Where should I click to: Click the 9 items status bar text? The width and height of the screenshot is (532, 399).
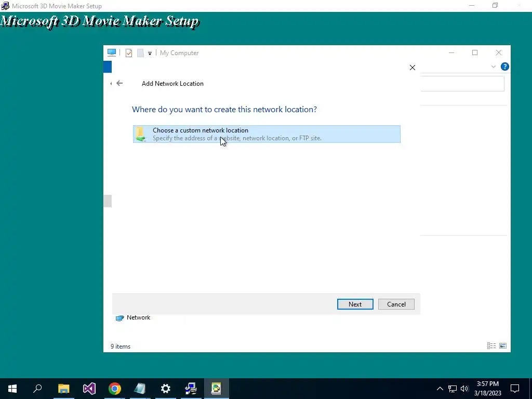point(121,347)
